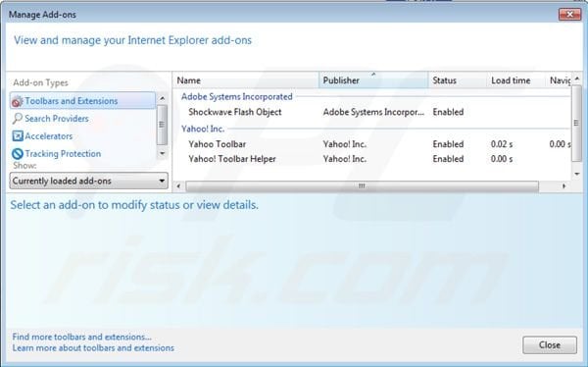This screenshot has width=588, height=367.
Task: Click Enabled status of Shockwave Flash Object
Action: 448,112
